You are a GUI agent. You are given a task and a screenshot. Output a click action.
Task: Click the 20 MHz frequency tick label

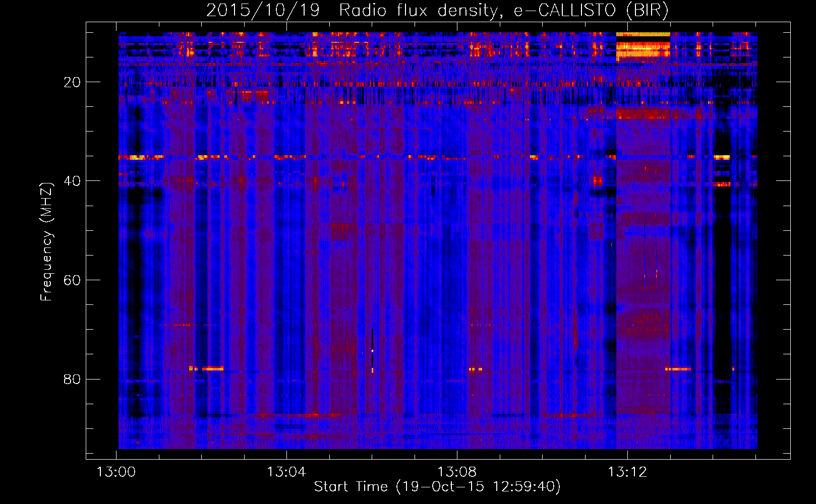point(72,82)
